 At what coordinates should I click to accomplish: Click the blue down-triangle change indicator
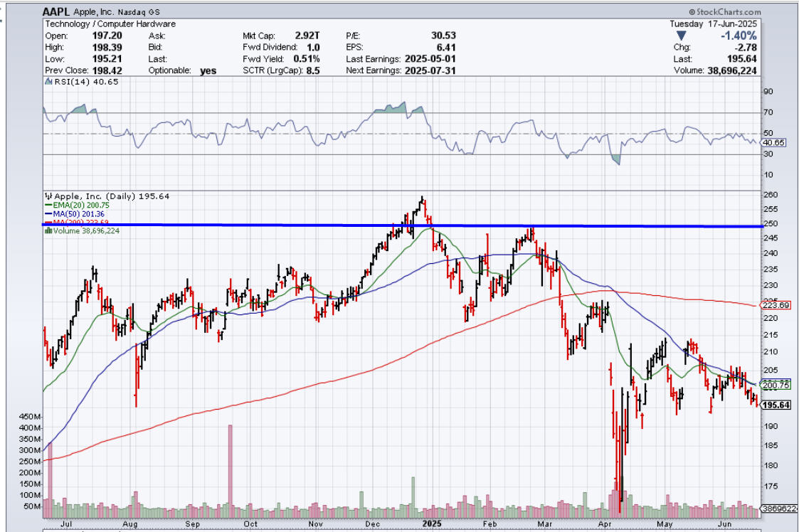(x=681, y=36)
